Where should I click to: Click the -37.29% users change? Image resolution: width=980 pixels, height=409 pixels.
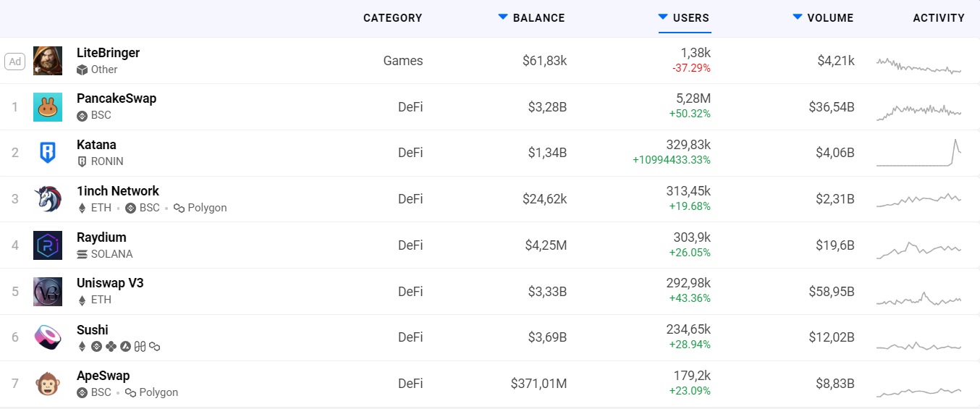(x=691, y=68)
